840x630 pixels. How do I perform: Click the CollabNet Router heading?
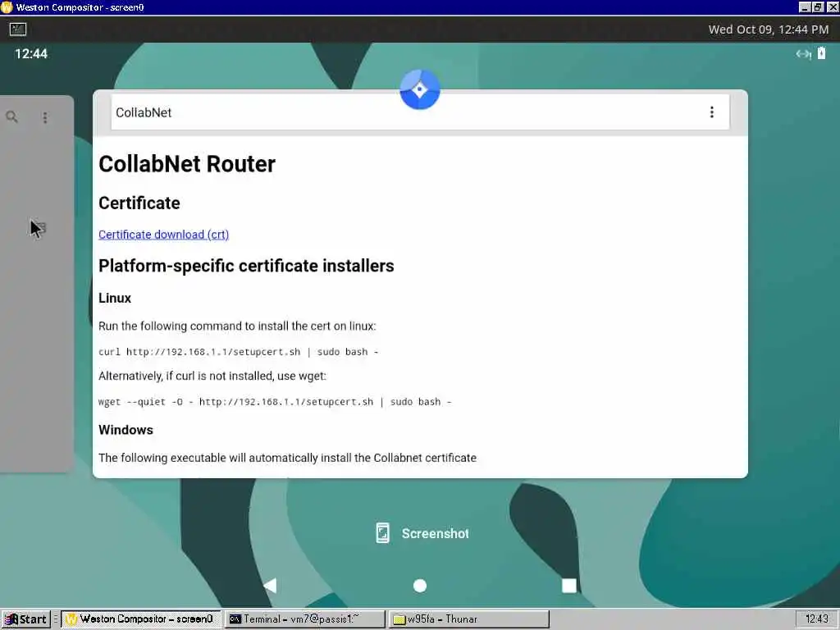click(x=187, y=164)
